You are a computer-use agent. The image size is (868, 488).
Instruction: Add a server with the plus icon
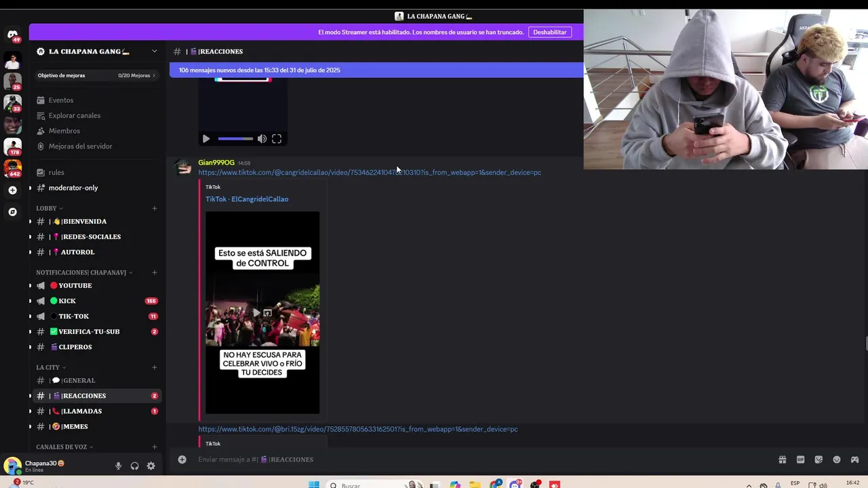pyautogui.click(x=12, y=190)
